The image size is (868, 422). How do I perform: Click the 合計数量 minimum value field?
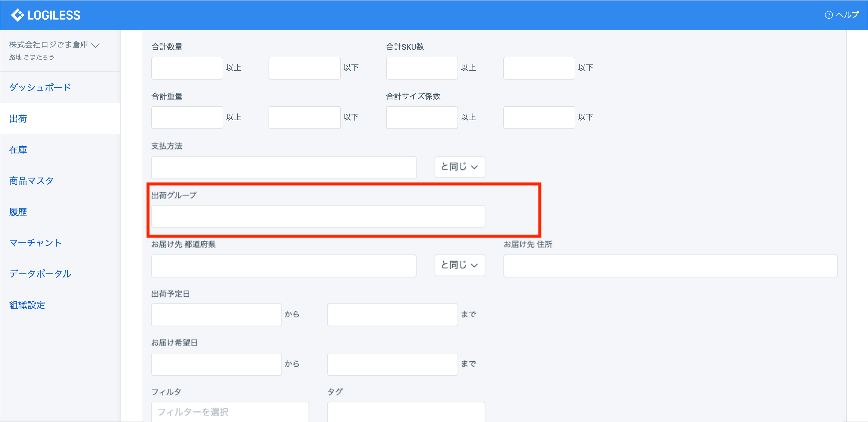[x=187, y=68]
